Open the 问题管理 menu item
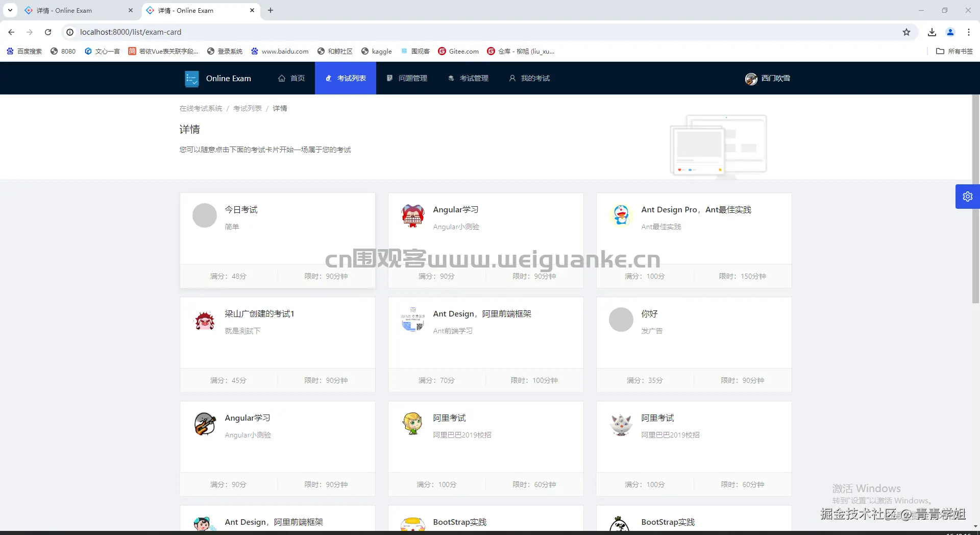Image resolution: width=980 pixels, height=535 pixels. coord(407,78)
